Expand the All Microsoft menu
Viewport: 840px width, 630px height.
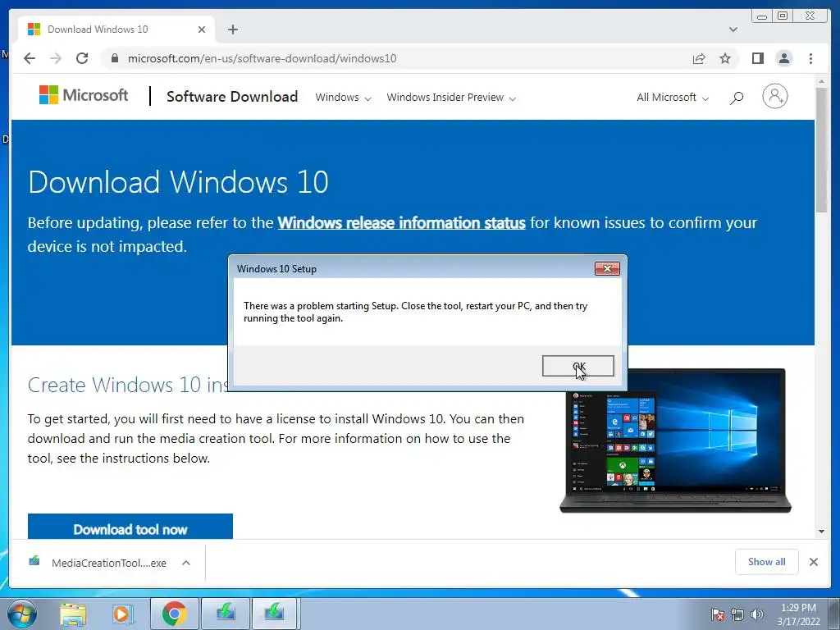673,98
